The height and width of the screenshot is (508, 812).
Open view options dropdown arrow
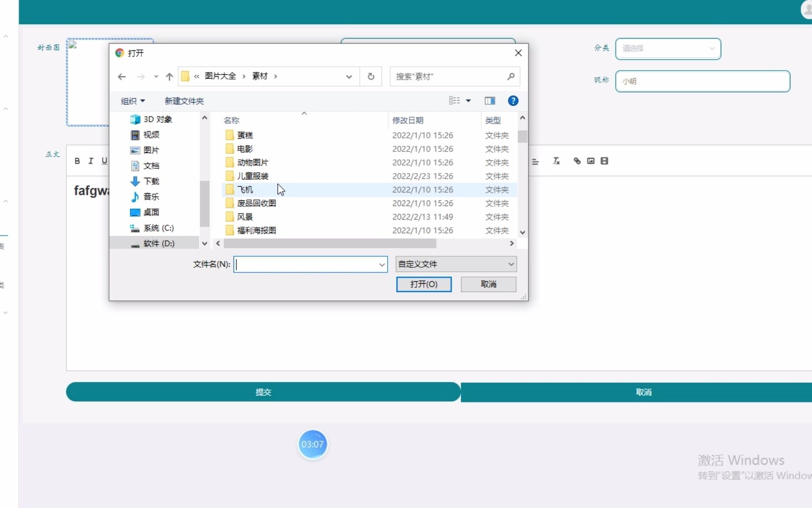[468, 101]
